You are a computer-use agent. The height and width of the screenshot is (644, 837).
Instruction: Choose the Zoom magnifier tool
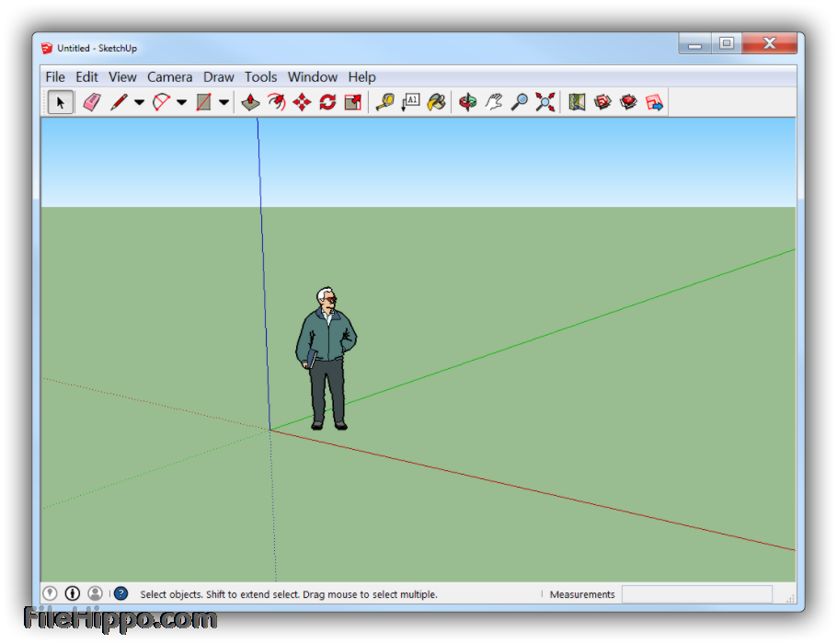coord(520,102)
